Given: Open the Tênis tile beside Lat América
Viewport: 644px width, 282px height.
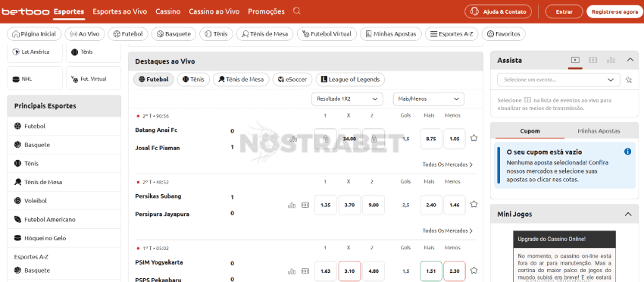Looking at the screenshot, I should pyautogui.click(x=94, y=52).
